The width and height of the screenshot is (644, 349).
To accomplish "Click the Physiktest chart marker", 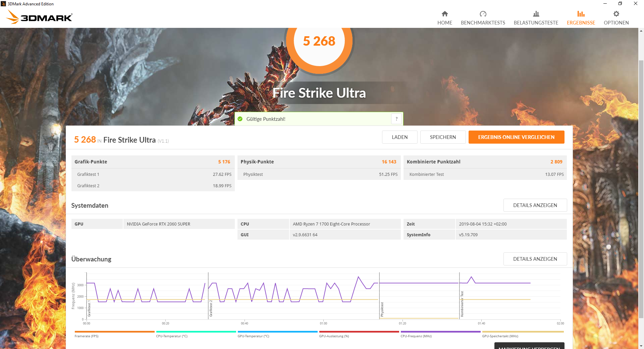I will pyautogui.click(x=382, y=309).
